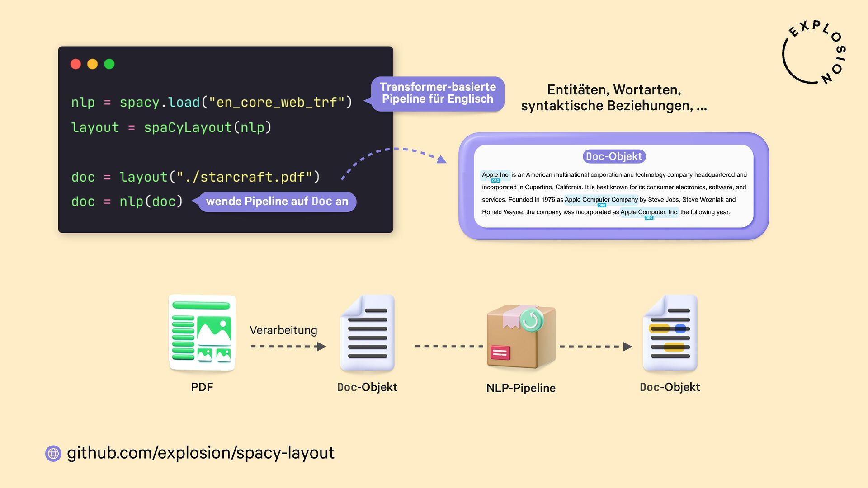This screenshot has height=488, width=868.
Task: Click the green dot in code window
Action: [x=109, y=64]
